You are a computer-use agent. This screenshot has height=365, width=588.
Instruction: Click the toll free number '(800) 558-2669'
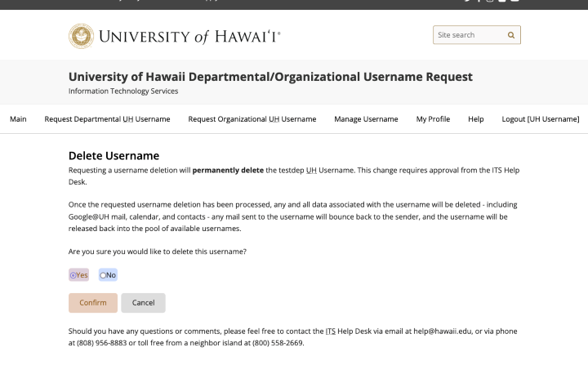(278, 343)
